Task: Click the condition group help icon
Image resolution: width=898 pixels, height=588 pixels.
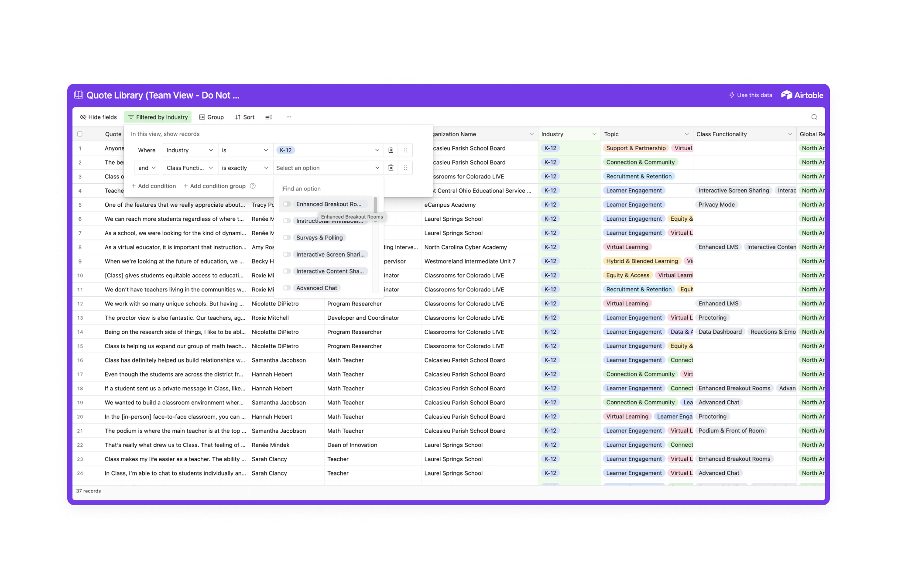Action: point(253,186)
